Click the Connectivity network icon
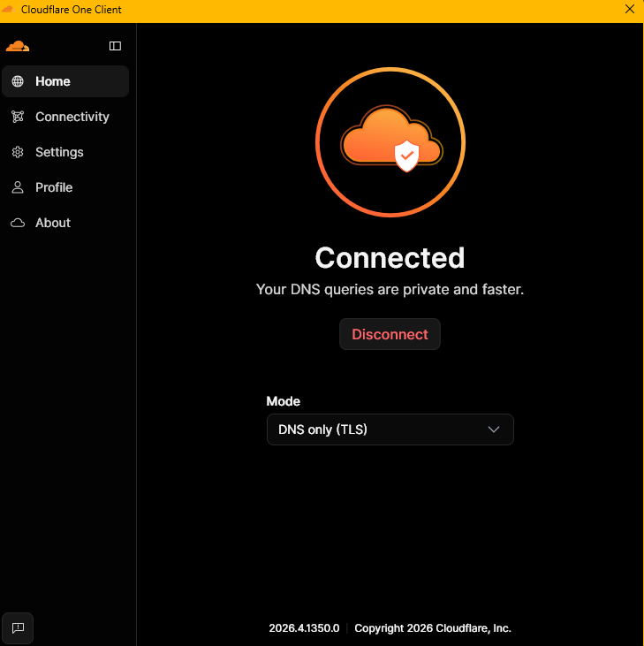The image size is (644, 646). point(18,117)
